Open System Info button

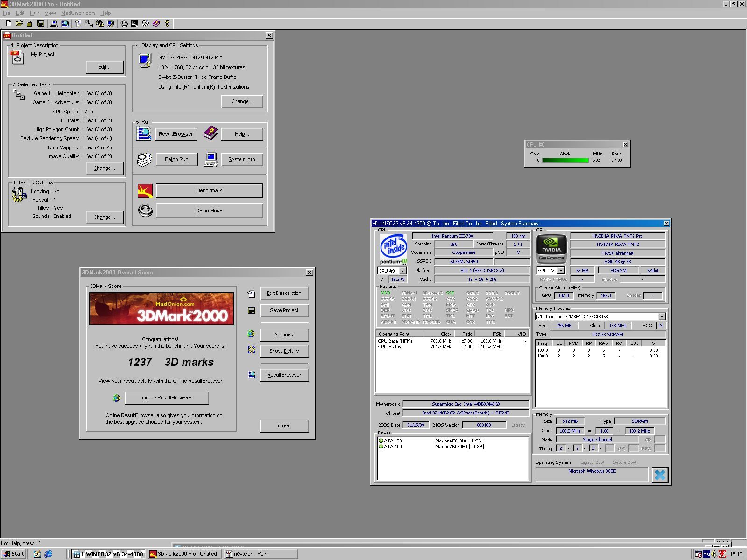point(242,159)
